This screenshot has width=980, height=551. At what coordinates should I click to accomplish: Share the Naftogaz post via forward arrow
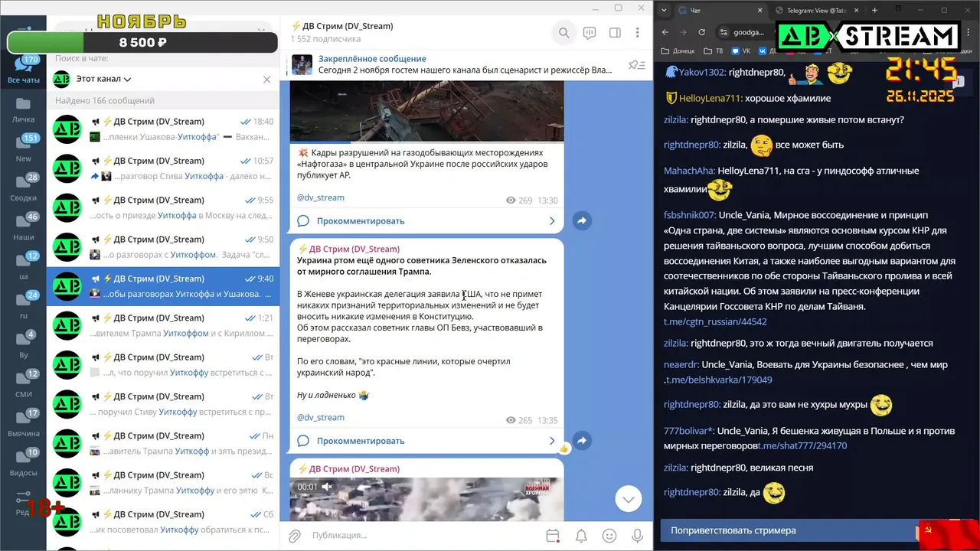581,220
